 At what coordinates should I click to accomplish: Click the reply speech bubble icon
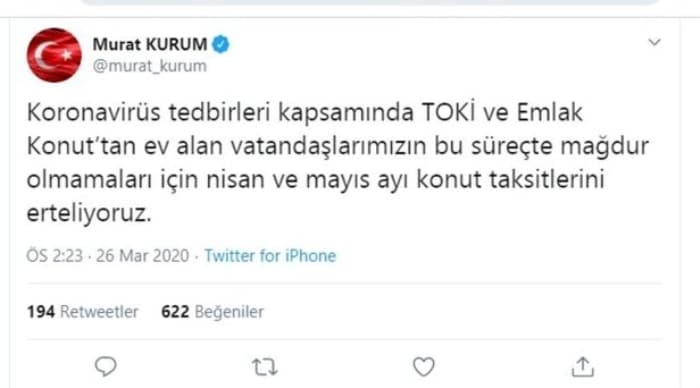[x=106, y=367]
